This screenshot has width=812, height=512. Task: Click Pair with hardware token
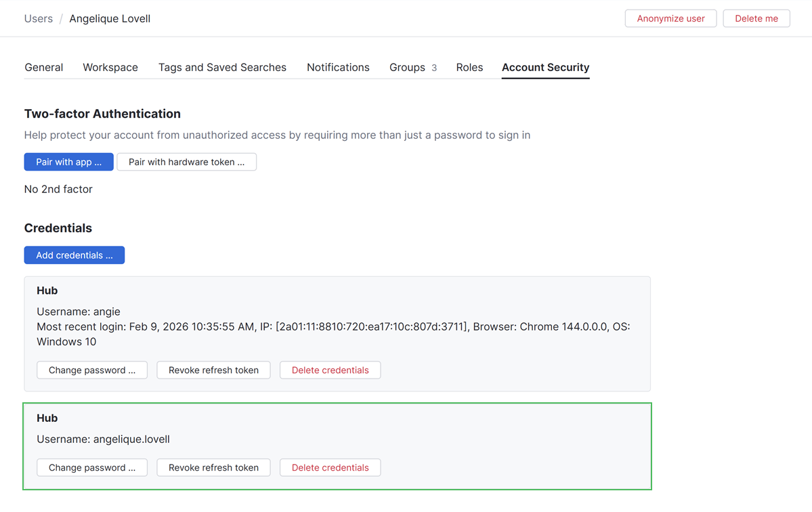click(186, 162)
